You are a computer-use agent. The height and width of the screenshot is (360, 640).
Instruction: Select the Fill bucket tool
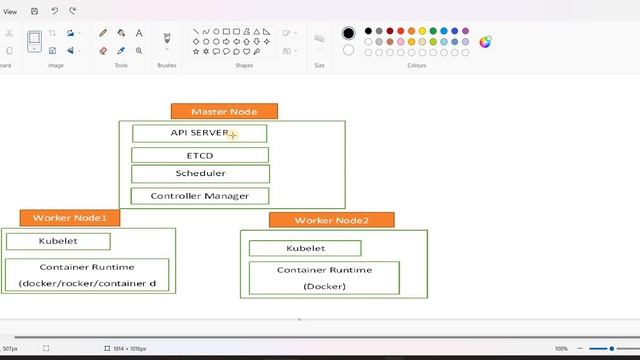[x=121, y=33]
